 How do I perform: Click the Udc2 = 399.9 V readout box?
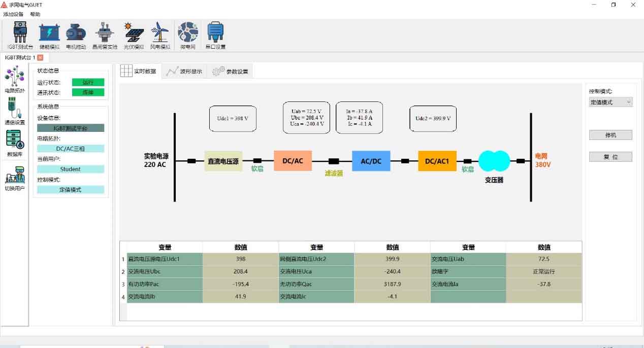pyautogui.click(x=433, y=119)
